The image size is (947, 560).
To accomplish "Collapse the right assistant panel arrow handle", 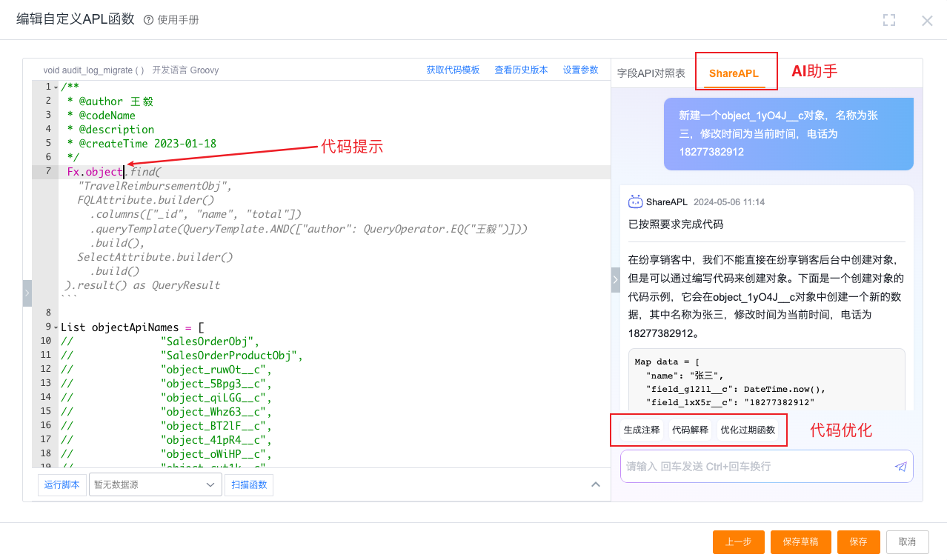I will coord(615,280).
